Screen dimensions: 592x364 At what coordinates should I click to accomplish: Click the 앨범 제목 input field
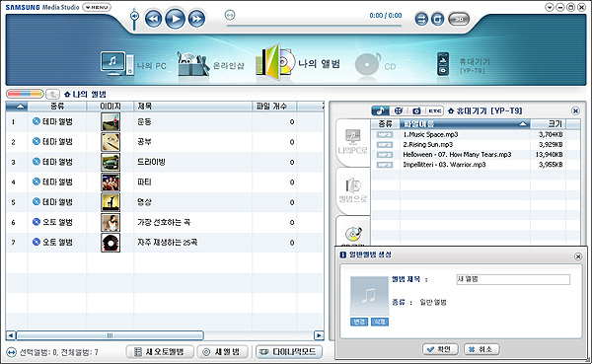point(513,279)
